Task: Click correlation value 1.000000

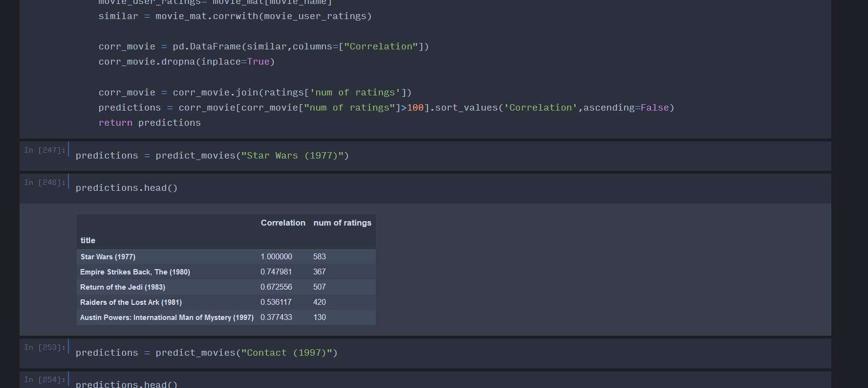Action: (x=276, y=257)
